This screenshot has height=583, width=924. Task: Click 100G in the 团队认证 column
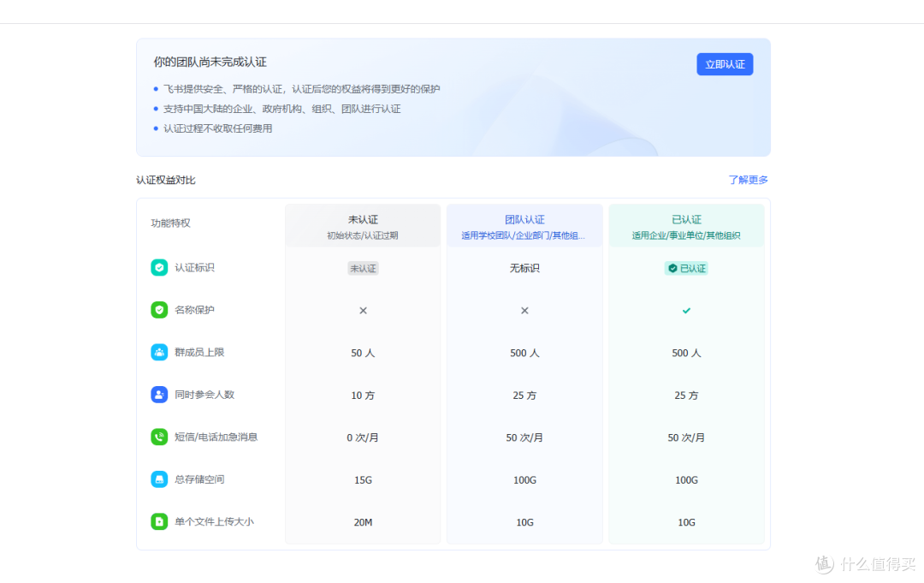coord(524,480)
